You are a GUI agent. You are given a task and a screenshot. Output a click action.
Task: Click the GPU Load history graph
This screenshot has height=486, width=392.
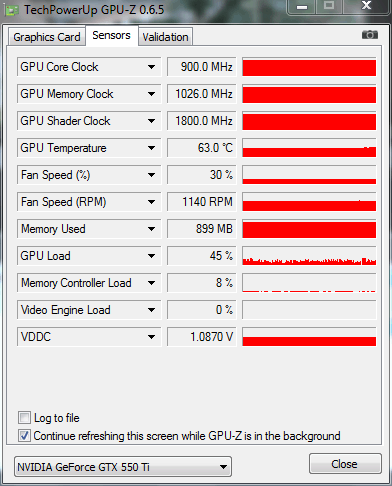[309, 256]
